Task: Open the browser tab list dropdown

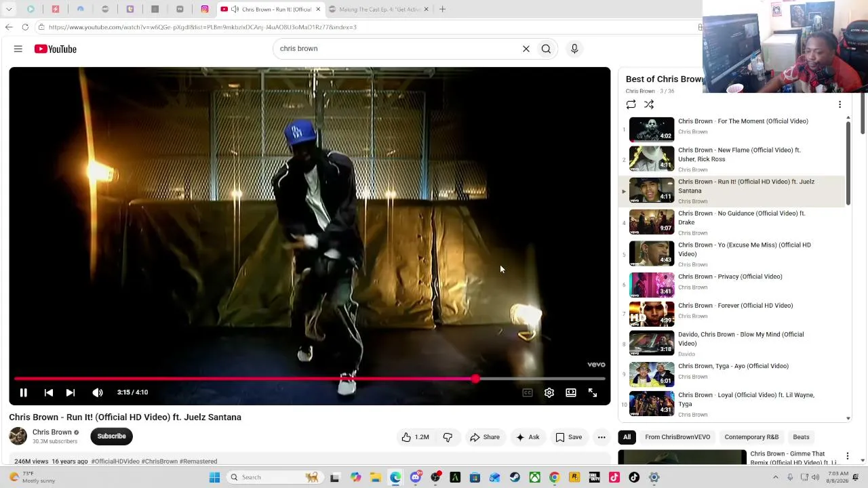Action: pos(9,9)
